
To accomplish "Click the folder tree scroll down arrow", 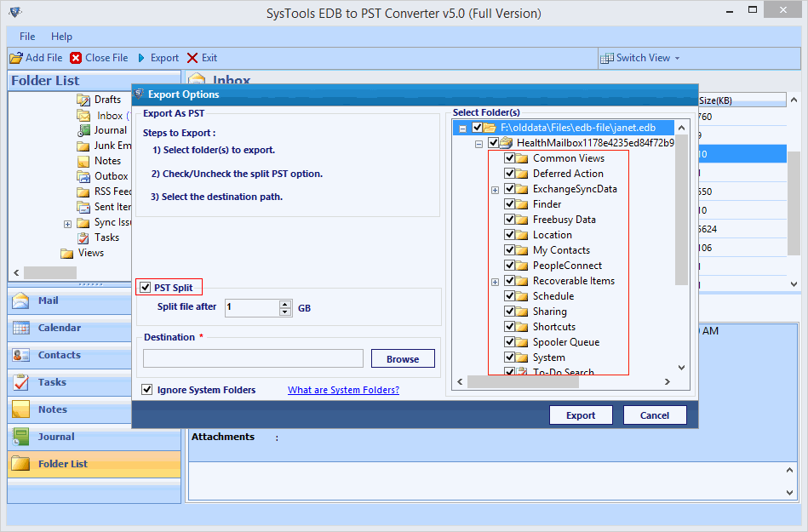I will 681,368.
